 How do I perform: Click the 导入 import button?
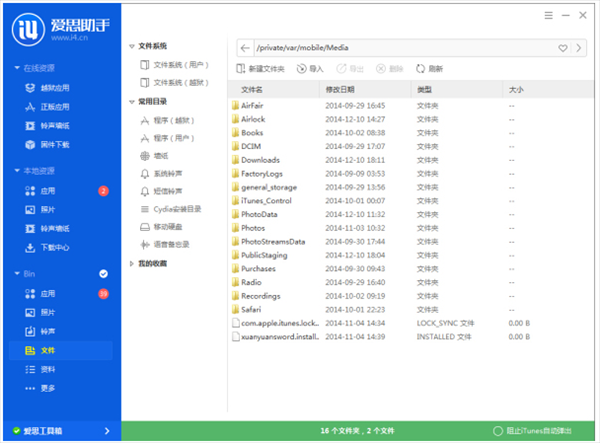[x=310, y=69]
